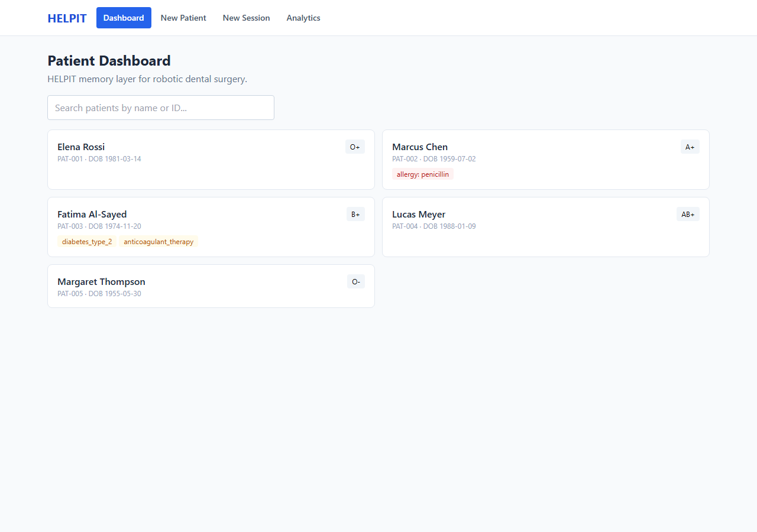The image size is (757, 532).
Task: Open the New Session tab
Action: click(246, 18)
